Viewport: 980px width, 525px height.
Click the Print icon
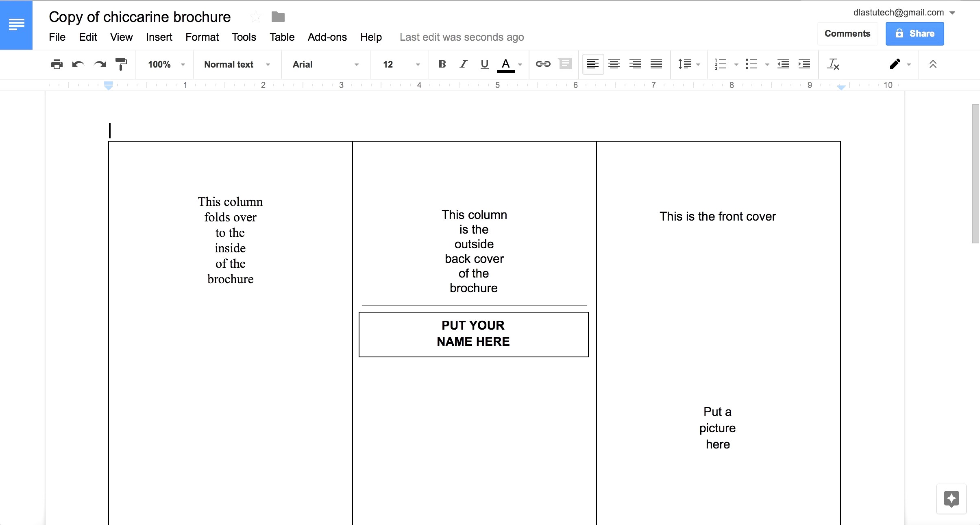(57, 64)
